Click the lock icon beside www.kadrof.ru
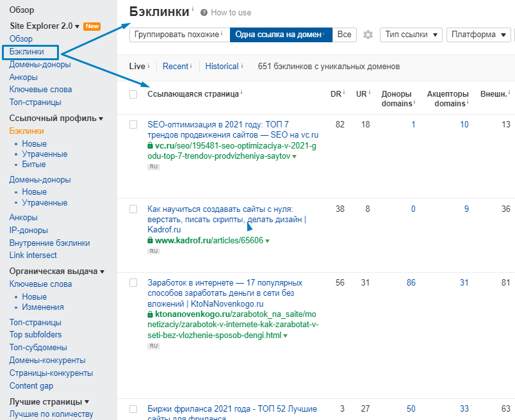 (151, 241)
